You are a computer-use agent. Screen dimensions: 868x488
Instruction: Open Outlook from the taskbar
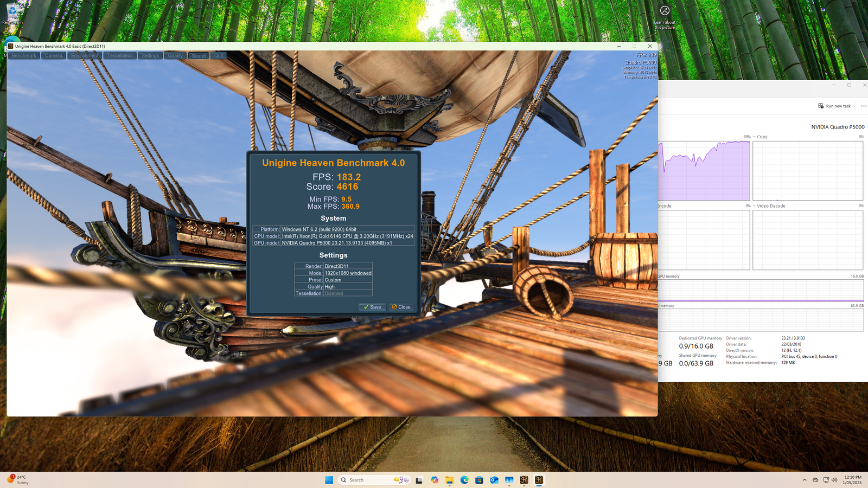(494, 480)
